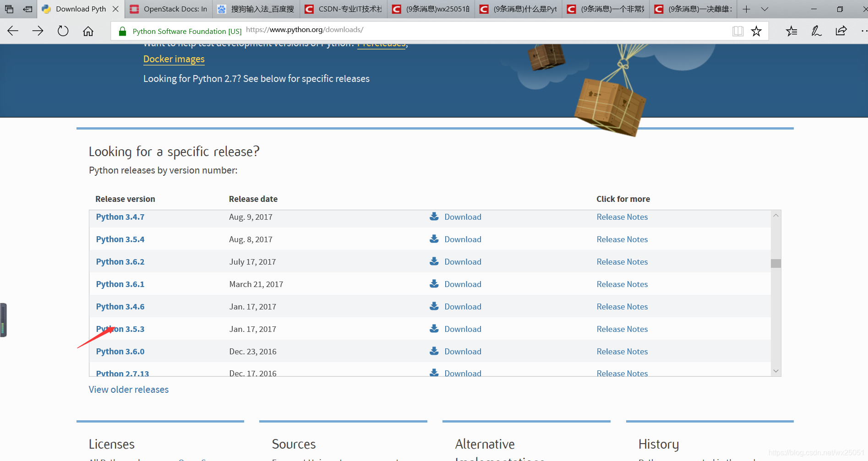Image resolution: width=868 pixels, height=461 pixels.
Task: Click the add notes pen icon
Action: click(x=816, y=31)
